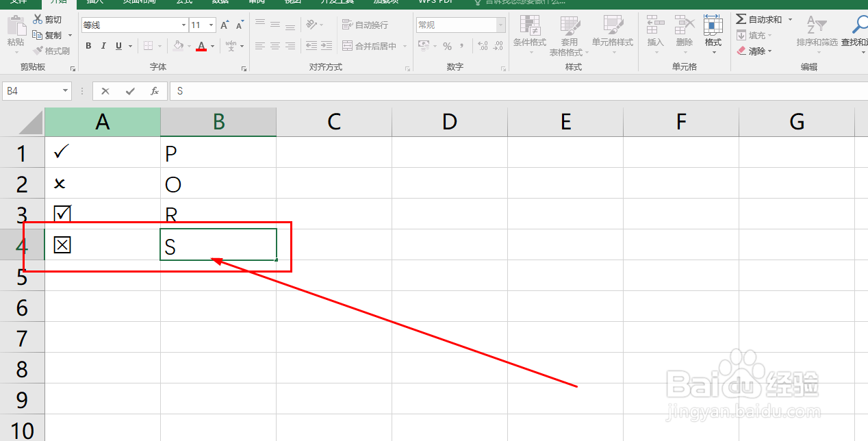The image size is (868, 441).
Task: Select cell B1 containing P
Action: coord(218,152)
